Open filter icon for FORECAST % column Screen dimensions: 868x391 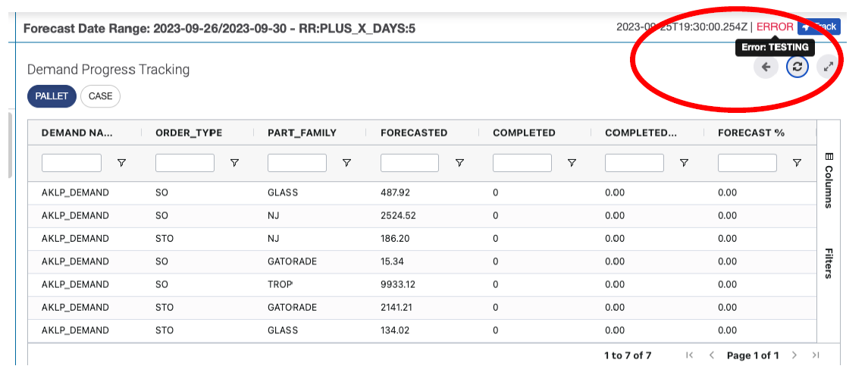tap(797, 163)
